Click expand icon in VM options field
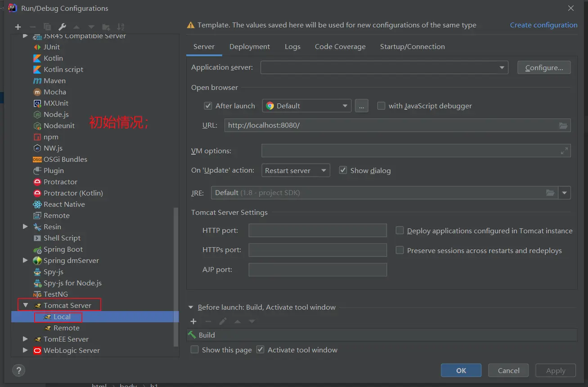 pyautogui.click(x=564, y=151)
